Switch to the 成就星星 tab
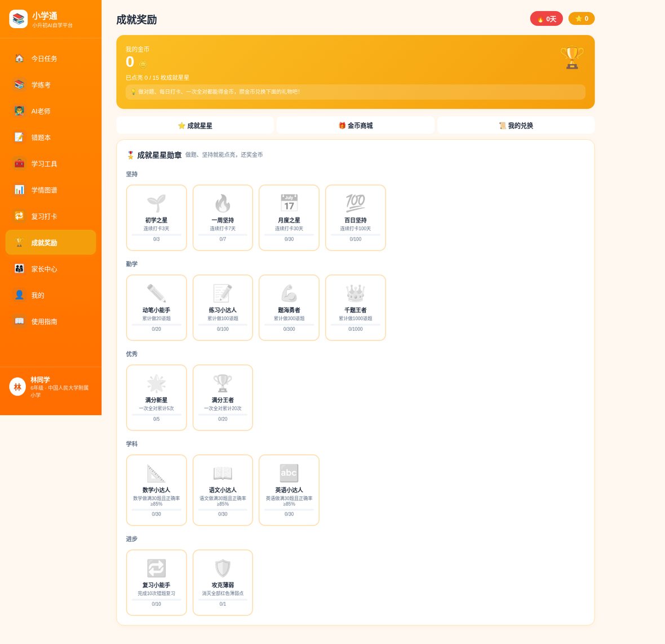This screenshot has height=644, width=665. tap(195, 126)
